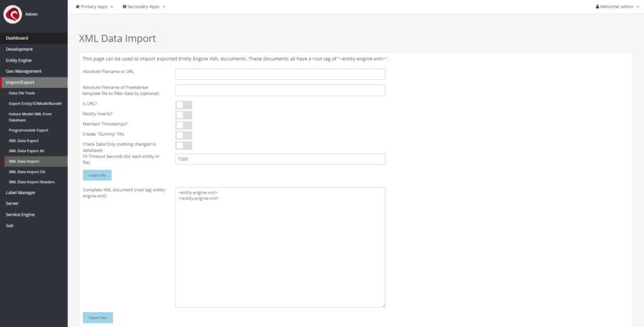Click the gear icon beside Secondary Apps
This screenshot has height=327, width=644.
[x=125, y=6]
